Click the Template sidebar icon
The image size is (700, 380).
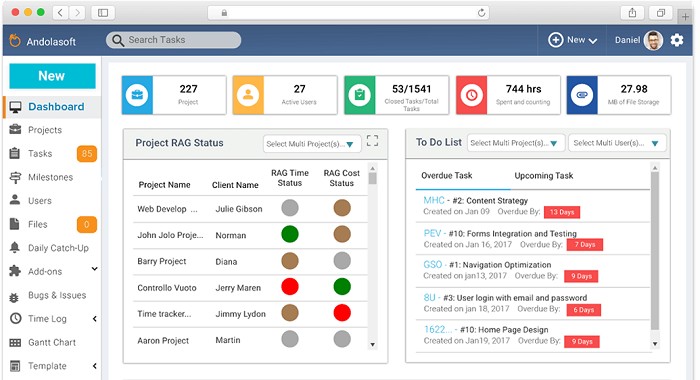(x=15, y=366)
